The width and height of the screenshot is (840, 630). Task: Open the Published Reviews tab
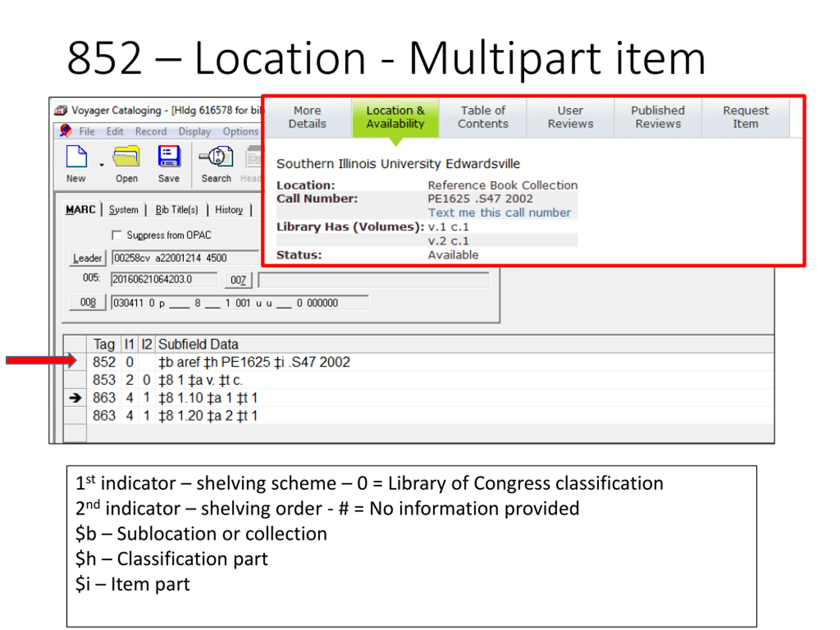point(658,117)
